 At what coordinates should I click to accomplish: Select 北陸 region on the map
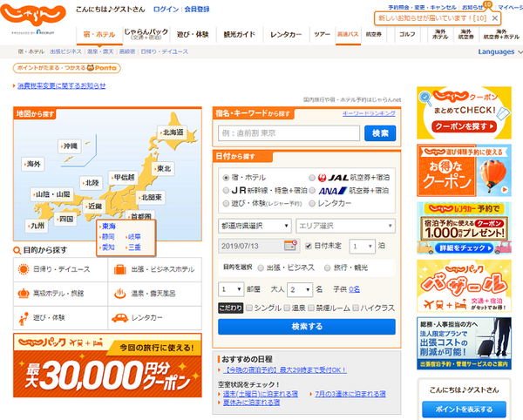91,183
